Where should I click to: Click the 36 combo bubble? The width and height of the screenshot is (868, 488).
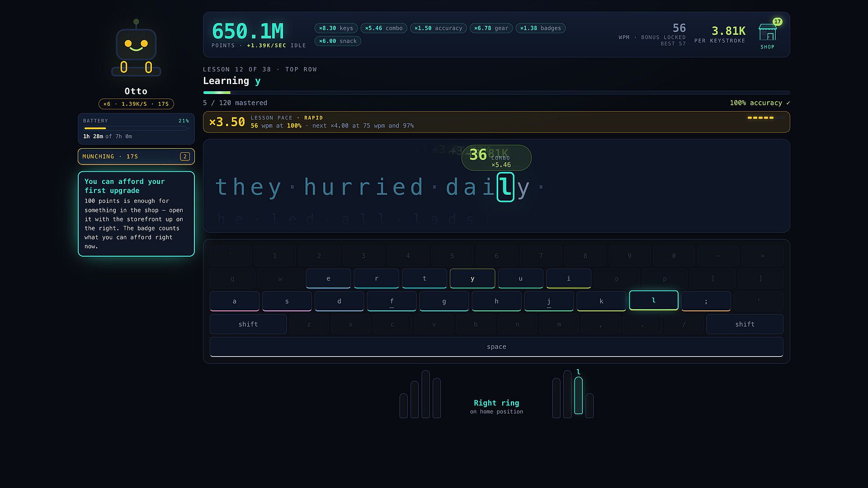point(496,158)
